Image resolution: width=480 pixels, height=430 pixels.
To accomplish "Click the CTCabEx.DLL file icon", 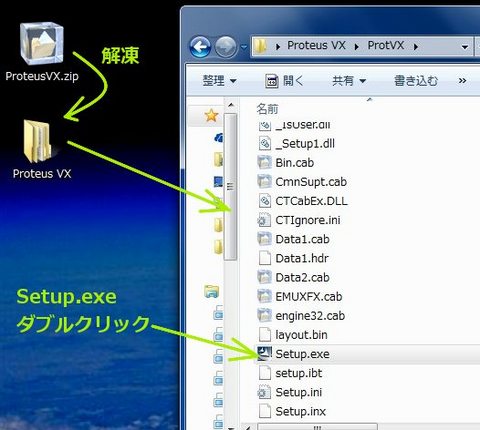I will pos(265,201).
